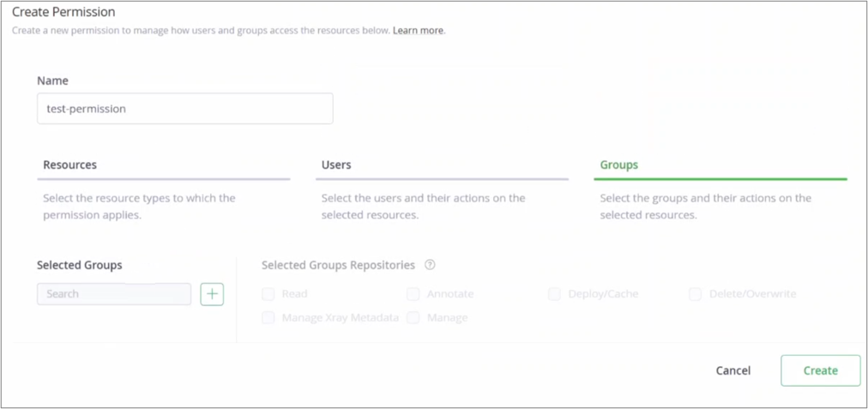Tick the Annotate permission checkbox

click(413, 294)
